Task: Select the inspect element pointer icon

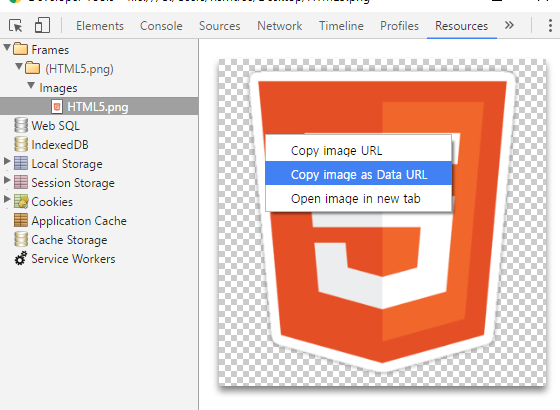Action: click(16, 26)
